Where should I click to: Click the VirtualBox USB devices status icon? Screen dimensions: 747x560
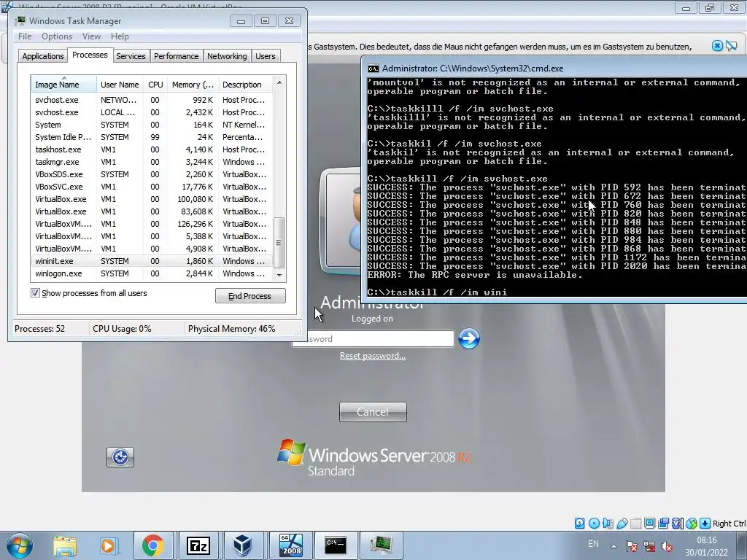(x=622, y=524)
